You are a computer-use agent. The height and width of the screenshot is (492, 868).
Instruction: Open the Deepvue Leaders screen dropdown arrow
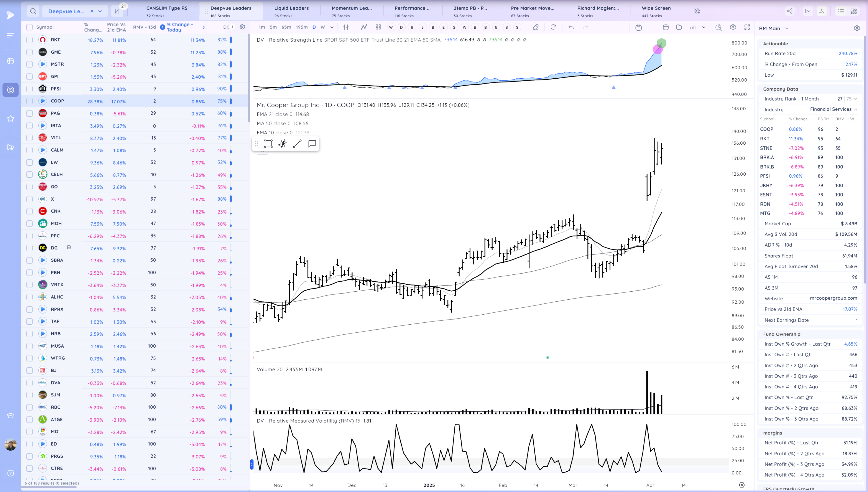coord(100,11)
